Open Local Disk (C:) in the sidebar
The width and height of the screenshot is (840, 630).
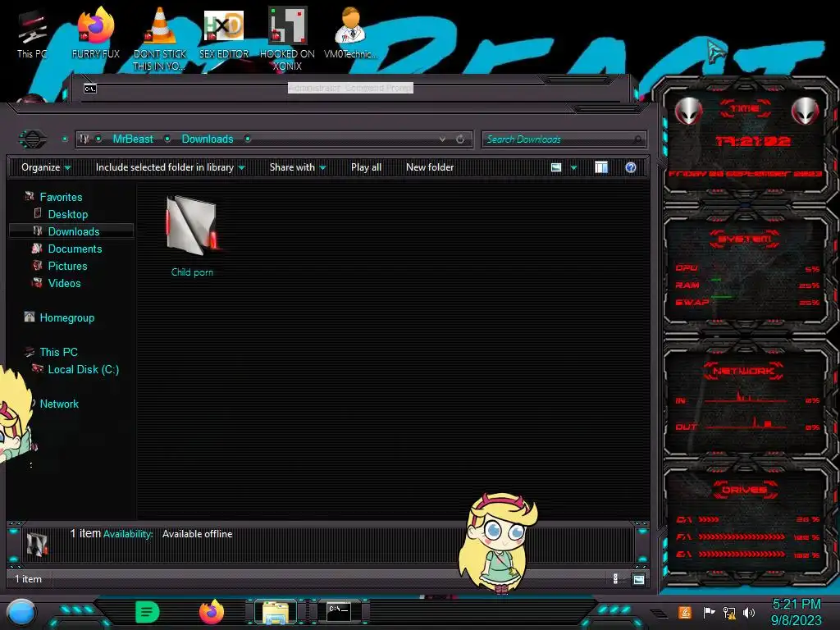[x=84, y=369]
